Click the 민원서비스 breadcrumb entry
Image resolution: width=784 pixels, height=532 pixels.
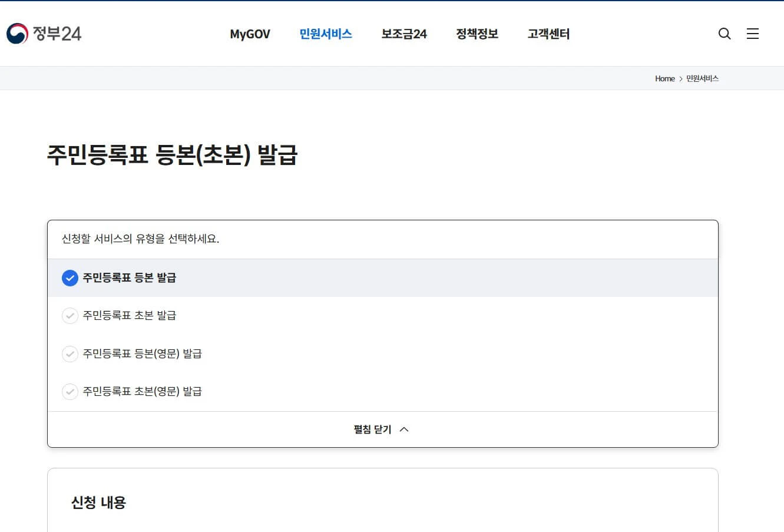702,78
